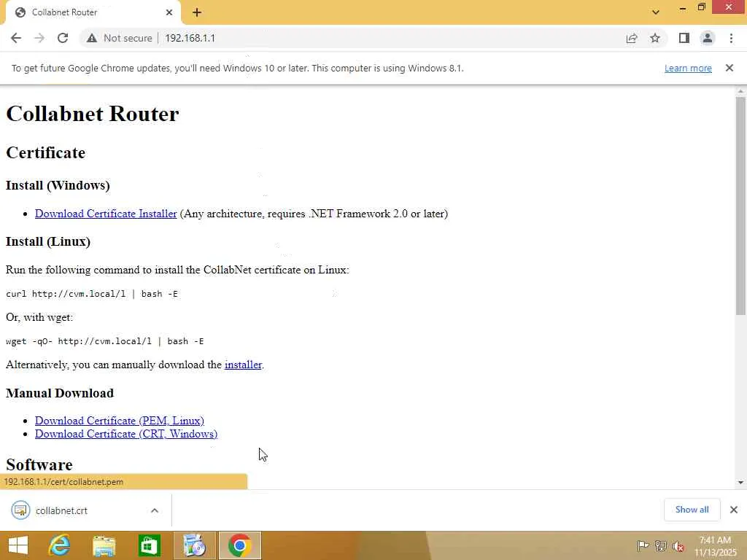Open the installer program taskbar icon
This screenshot has height=560, width=747.
194,545
